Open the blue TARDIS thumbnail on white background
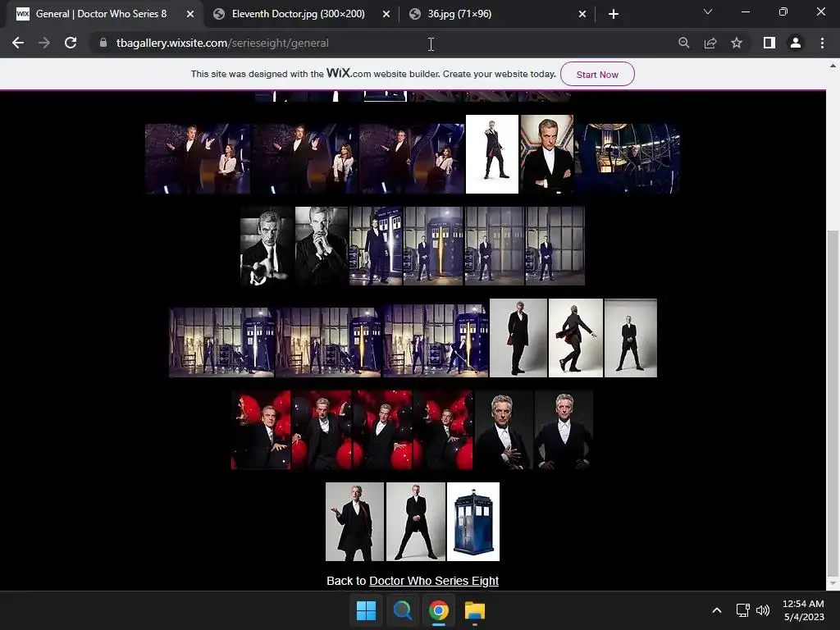The height and width of the screenshot is (630, 840). [x=473, y=522]
